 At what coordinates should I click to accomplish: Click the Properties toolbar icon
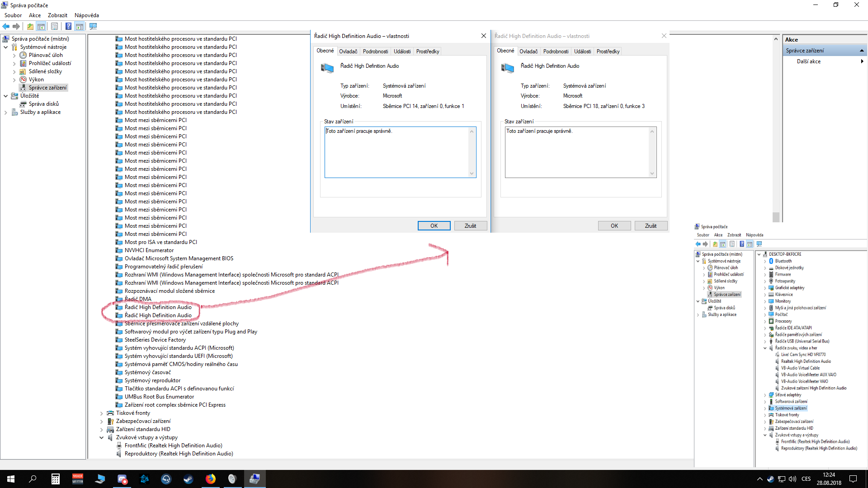(x=54, y=26)
